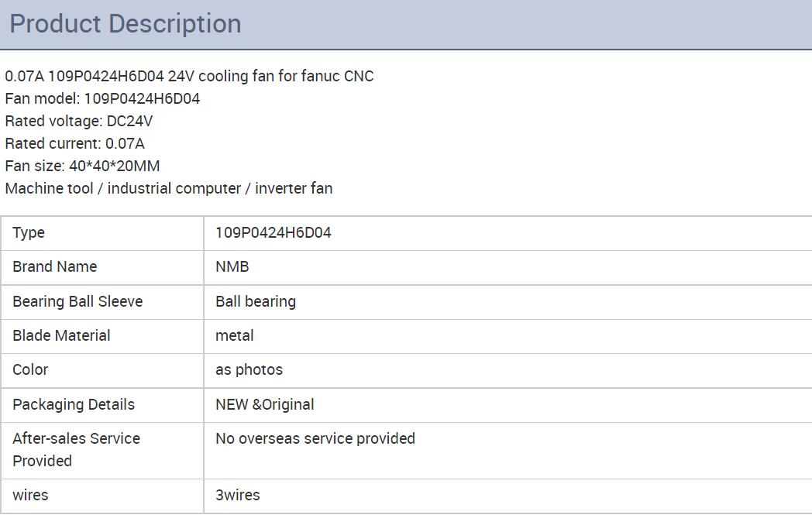Click the Product Description header
Screen dimensions: 812x515
click(x=126, y=24)
